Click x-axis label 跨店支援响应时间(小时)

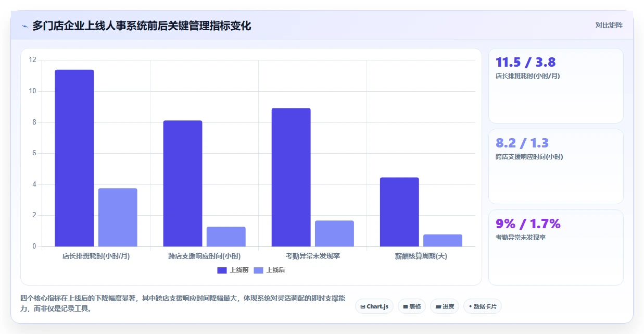point(204,256)
